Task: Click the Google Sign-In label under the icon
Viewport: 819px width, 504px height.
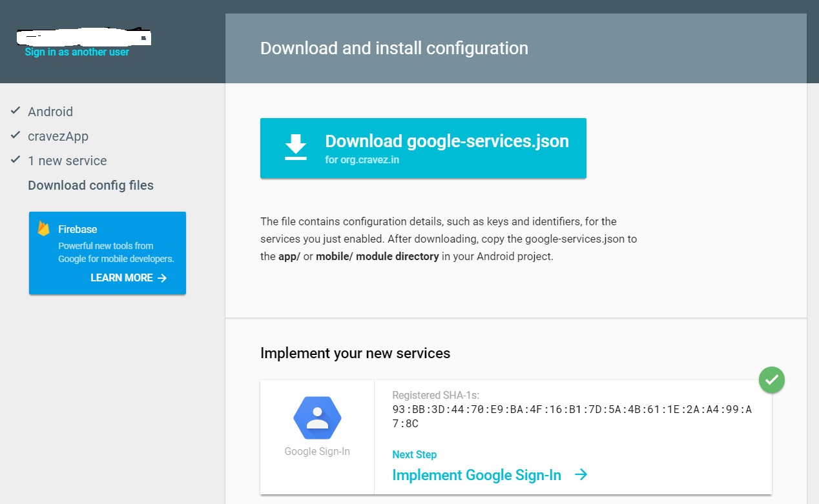Action: pyautogui.click(x=317, y=452)
